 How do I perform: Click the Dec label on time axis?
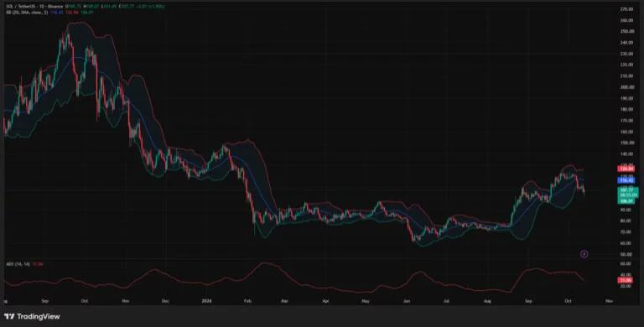(x=165, y=301)
